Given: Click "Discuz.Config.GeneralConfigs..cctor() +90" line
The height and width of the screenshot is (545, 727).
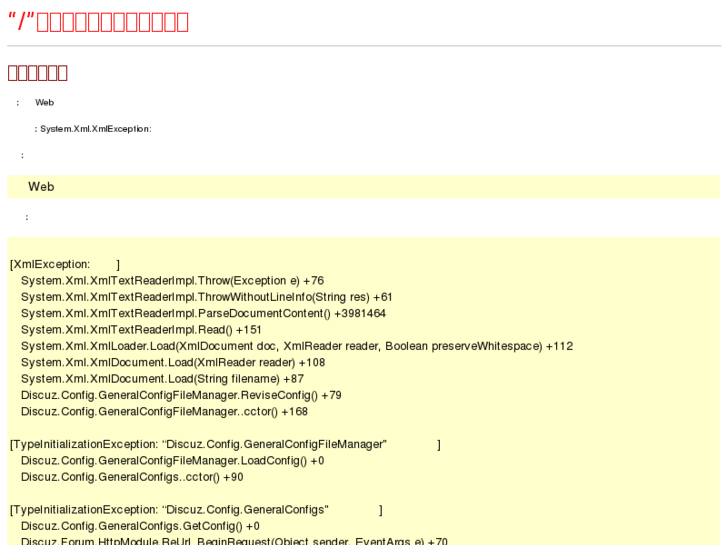Looking at the screenshot, I should point(132,477).
